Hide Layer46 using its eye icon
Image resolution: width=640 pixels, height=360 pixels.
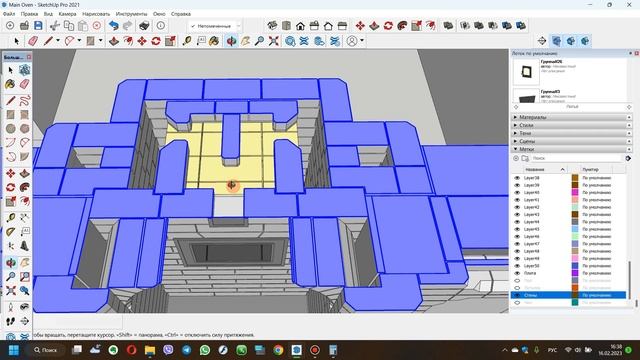(x=517, y=237)
